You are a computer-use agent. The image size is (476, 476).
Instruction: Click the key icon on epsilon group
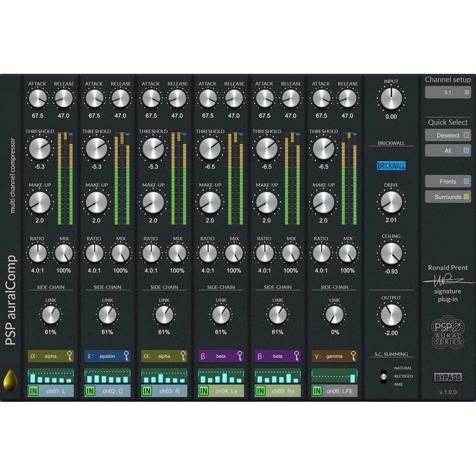(126, 356)
